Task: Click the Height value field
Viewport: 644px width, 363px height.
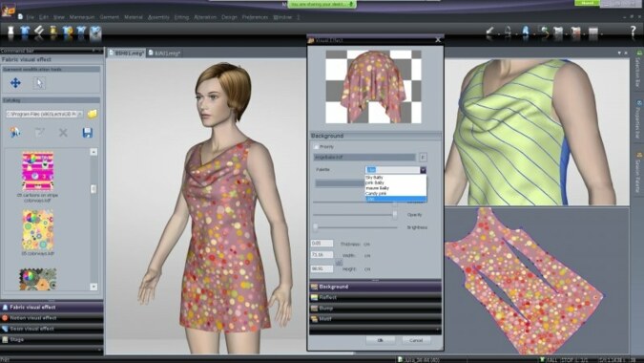Action: (x=322, y=268)
